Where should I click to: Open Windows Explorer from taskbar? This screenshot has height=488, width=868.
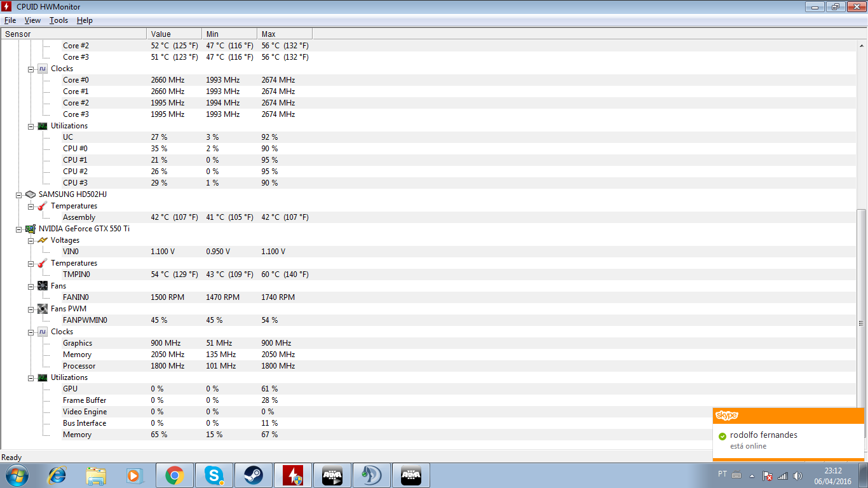pyautogui.click(x=97, y=475)
